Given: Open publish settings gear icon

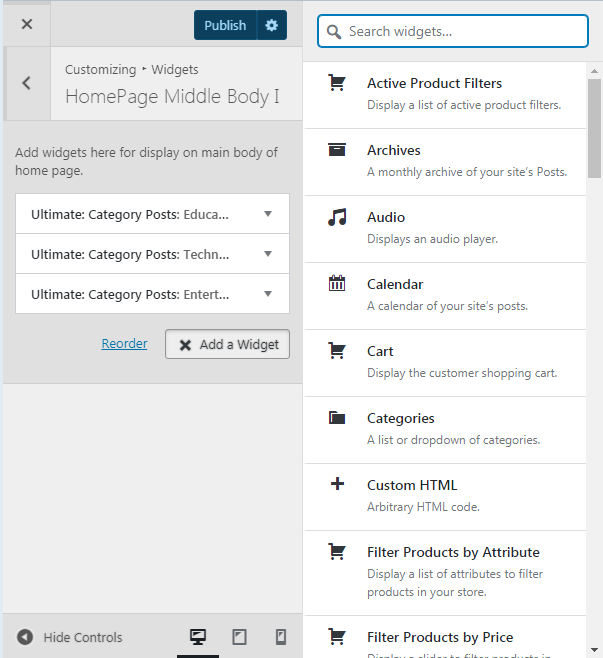Looking at the screenshot, I should tap(272, 25).
